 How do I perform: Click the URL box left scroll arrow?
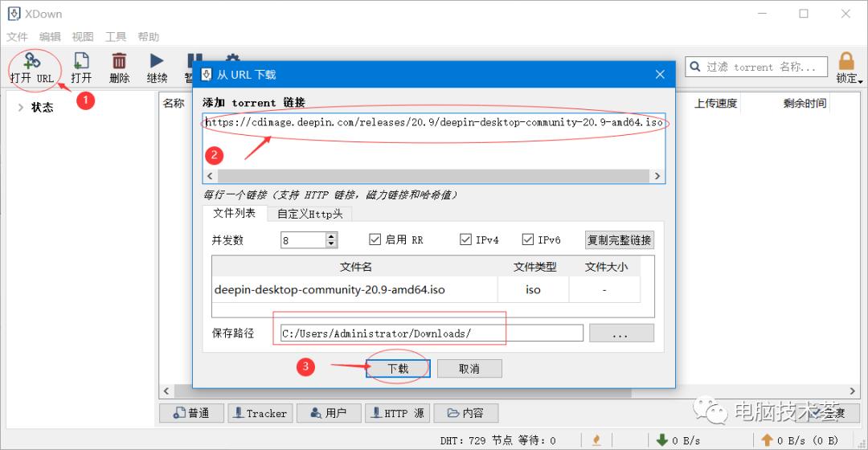[210, 176]
